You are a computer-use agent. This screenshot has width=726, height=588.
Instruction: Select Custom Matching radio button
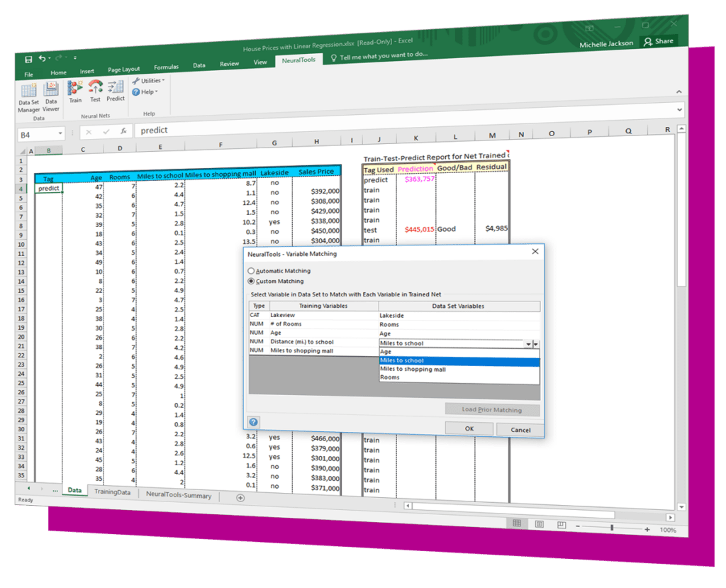point(251,281)
